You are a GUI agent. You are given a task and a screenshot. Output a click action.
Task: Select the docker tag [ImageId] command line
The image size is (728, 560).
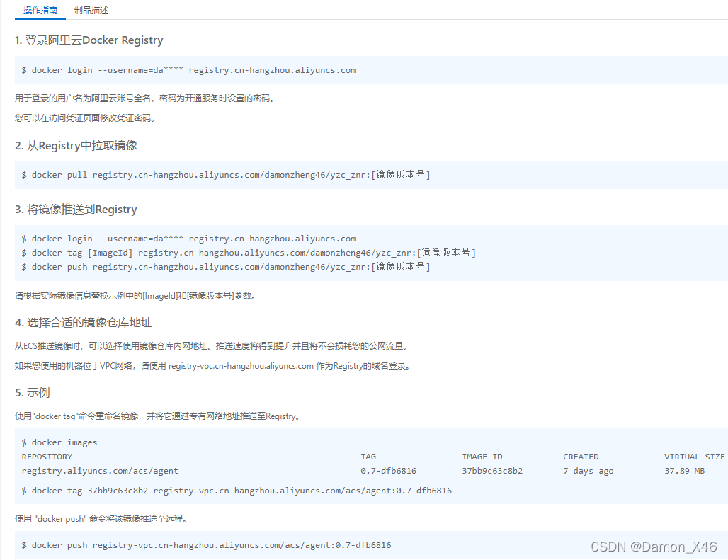(x=249, y=253)
